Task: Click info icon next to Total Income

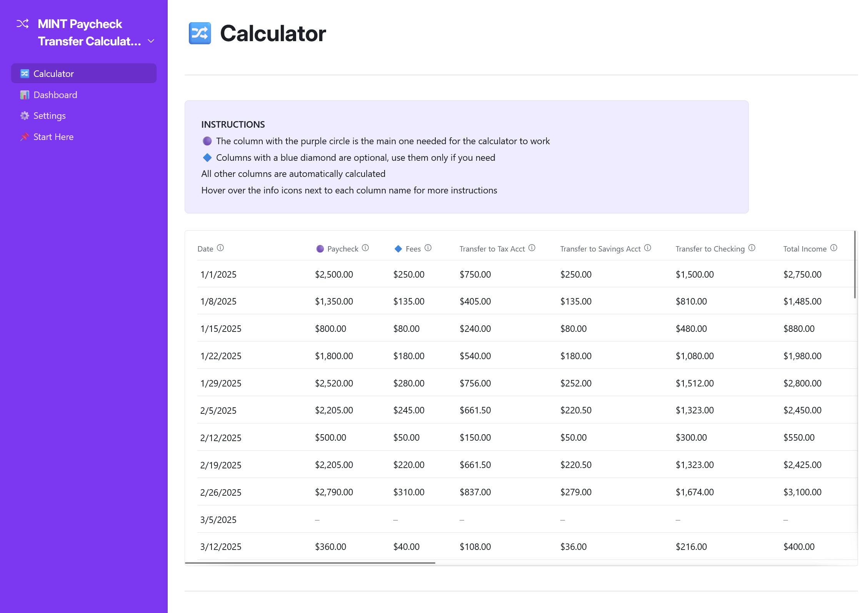Action: click(x=834, y=248)
